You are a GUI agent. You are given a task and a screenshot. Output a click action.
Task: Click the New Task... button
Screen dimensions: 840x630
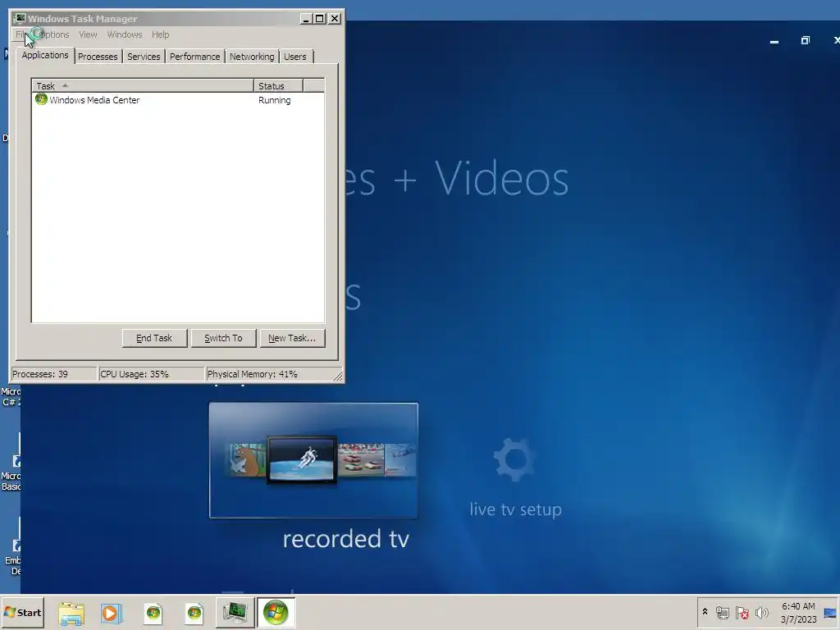pyautogui.click(x=293, y=338)
